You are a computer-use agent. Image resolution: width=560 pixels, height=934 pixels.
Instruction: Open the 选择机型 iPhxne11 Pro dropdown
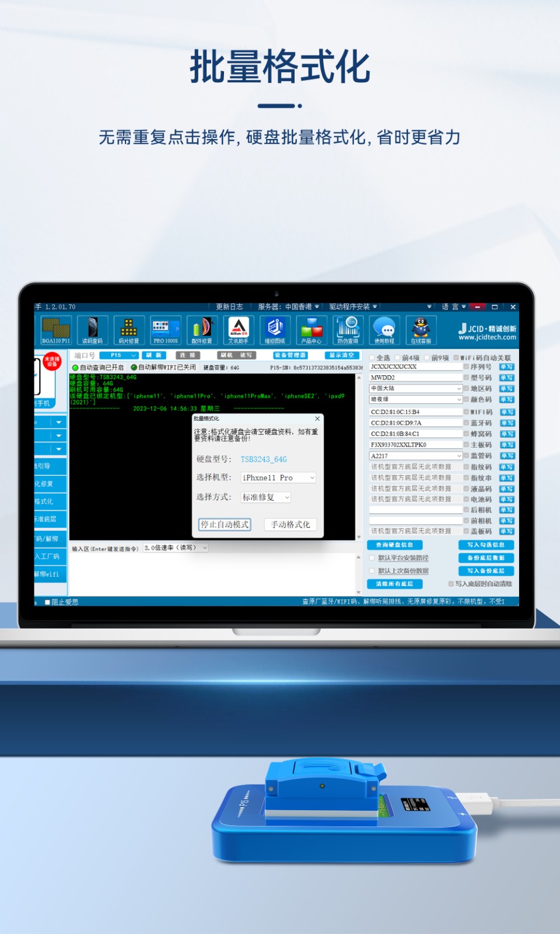click(x=279, y=478)
